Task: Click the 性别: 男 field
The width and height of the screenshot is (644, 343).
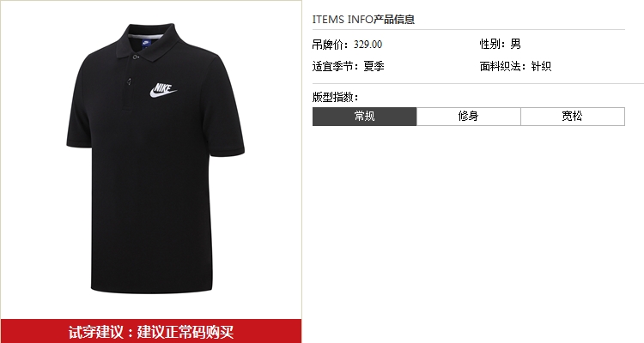Action: coord(501,44)
